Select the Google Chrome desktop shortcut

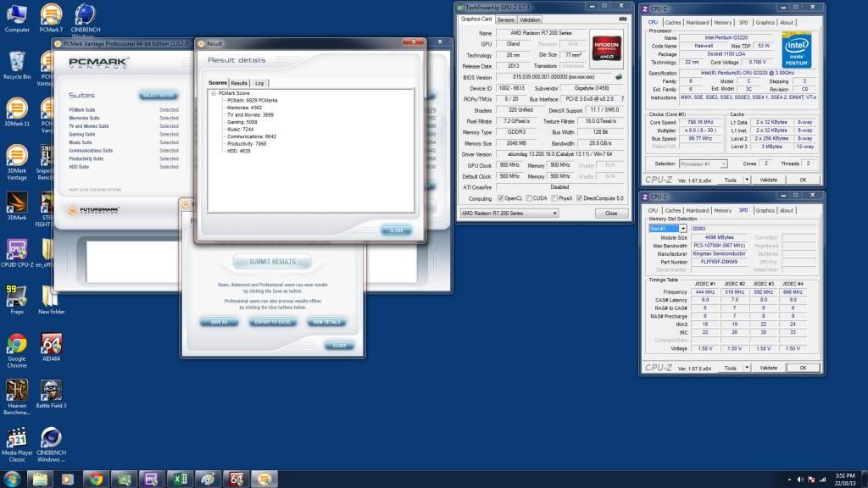[17, 351]
